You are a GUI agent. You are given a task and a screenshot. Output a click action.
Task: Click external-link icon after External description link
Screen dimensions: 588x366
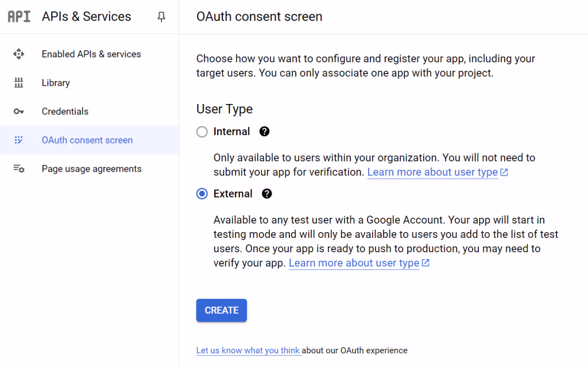point(425,263)
